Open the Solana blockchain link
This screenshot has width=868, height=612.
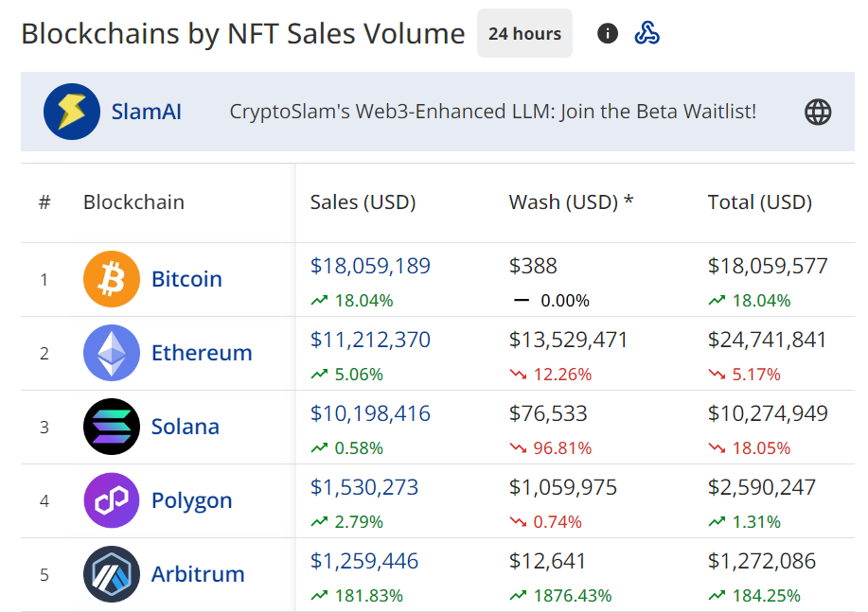[186, 427]
